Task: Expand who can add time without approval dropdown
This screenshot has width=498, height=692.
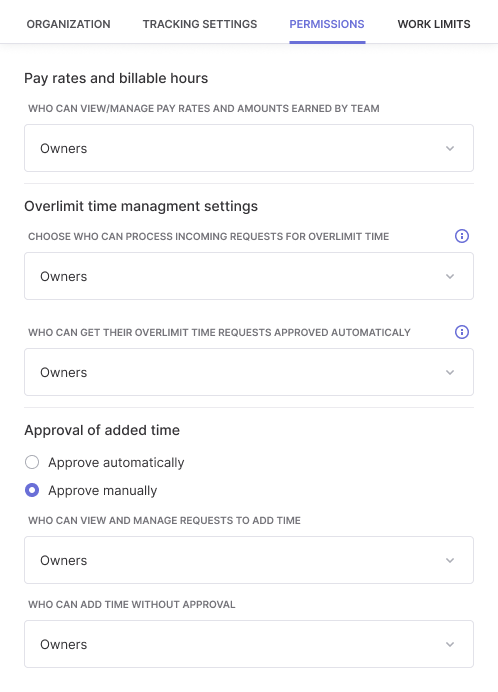Action: 249,644
